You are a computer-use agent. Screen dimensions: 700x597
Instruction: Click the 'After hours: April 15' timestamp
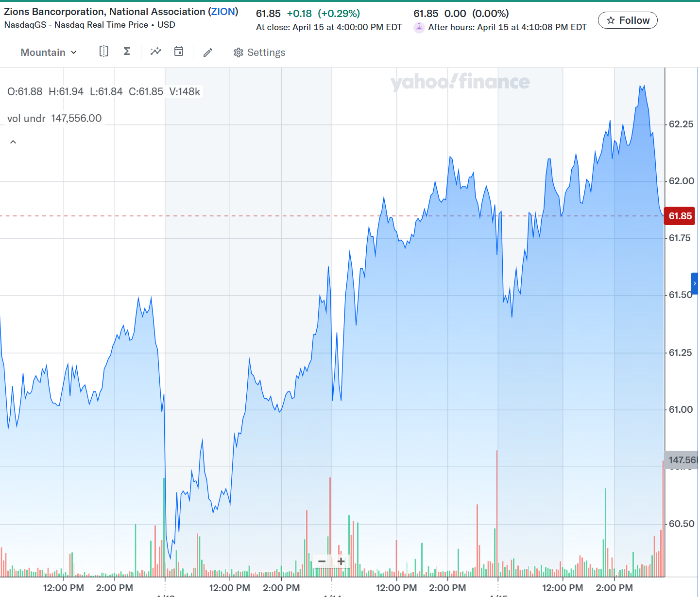[x=507, y=27]
